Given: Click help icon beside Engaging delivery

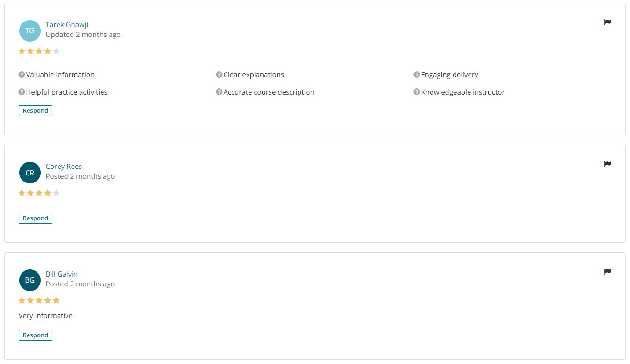Looking at the screenshot, I should click(x=417, y=74).
